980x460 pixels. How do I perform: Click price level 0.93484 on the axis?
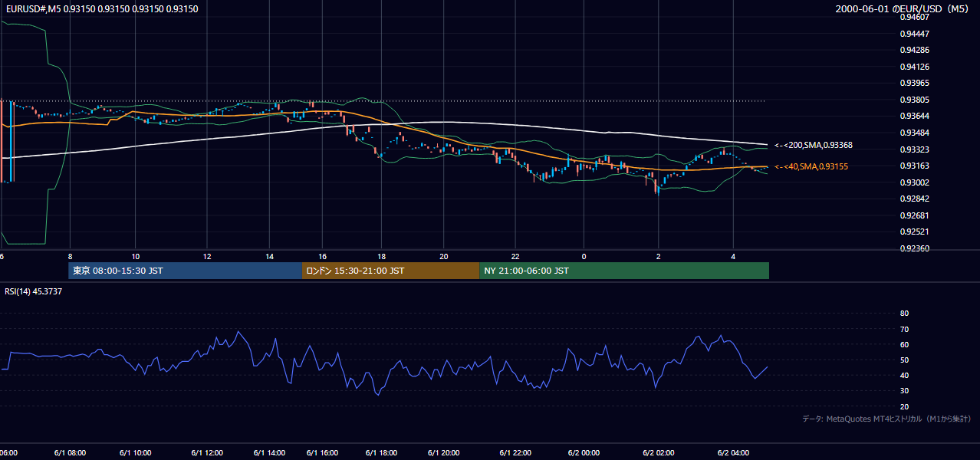click(x=914, y=133)
